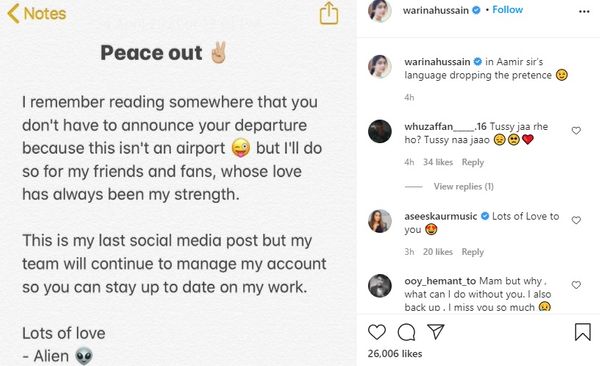Tap the share icon in Notes
This screenshot has height=366, width=600.
click(x=329, y=13)
